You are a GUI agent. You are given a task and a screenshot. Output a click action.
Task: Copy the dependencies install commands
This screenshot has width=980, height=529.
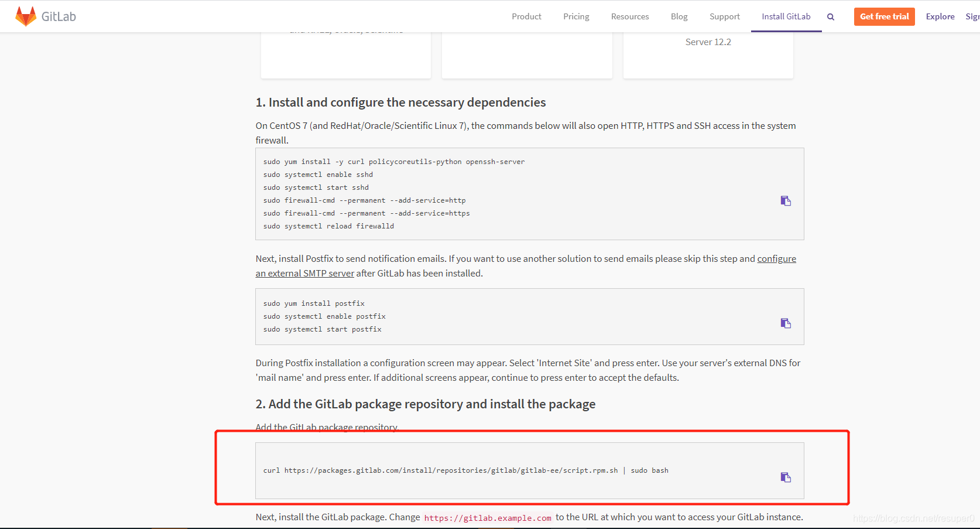coord(786,201)
